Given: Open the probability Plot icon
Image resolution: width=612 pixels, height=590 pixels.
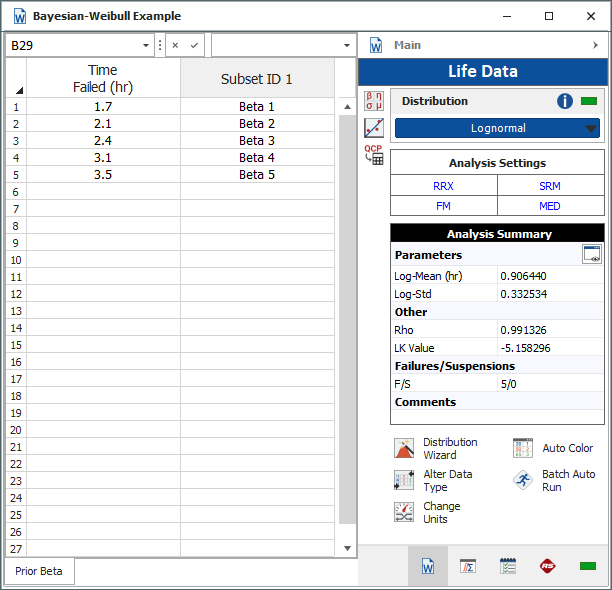Looking at the screenshot, I should [x=374, y=127].
